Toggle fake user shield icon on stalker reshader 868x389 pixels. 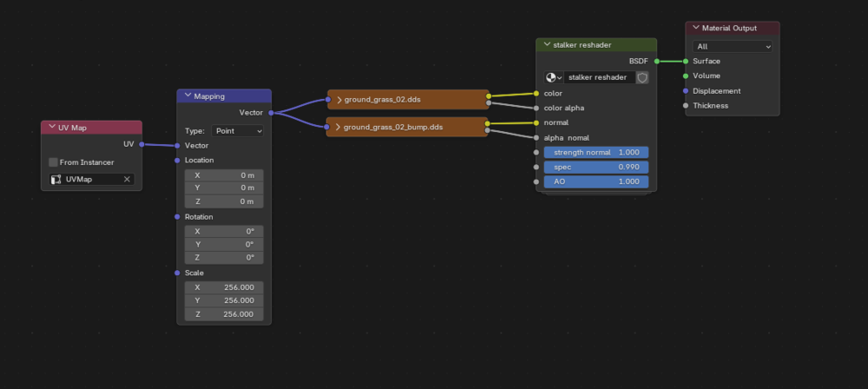tap(642, 77)
